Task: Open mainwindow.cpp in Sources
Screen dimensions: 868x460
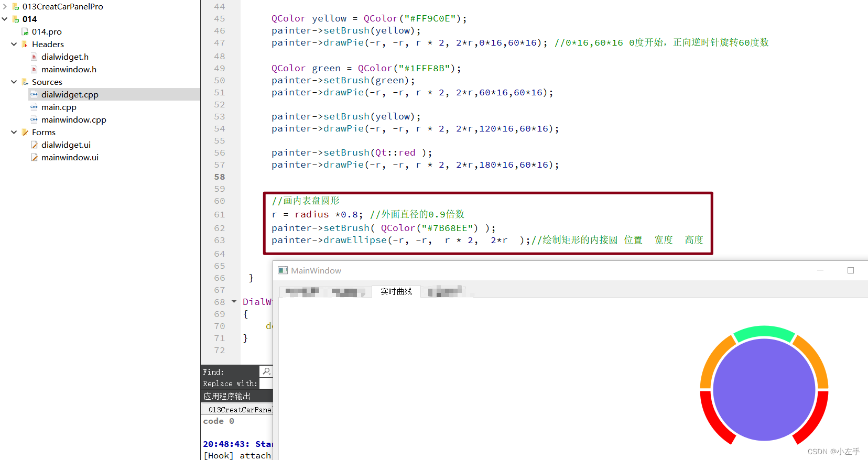Action: [74, 119]
